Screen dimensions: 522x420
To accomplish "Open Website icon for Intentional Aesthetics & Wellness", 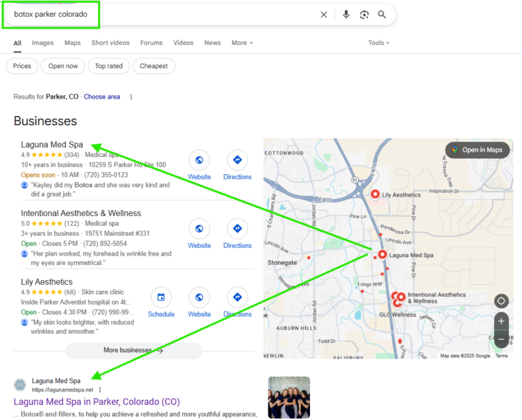I will point(199,228).
